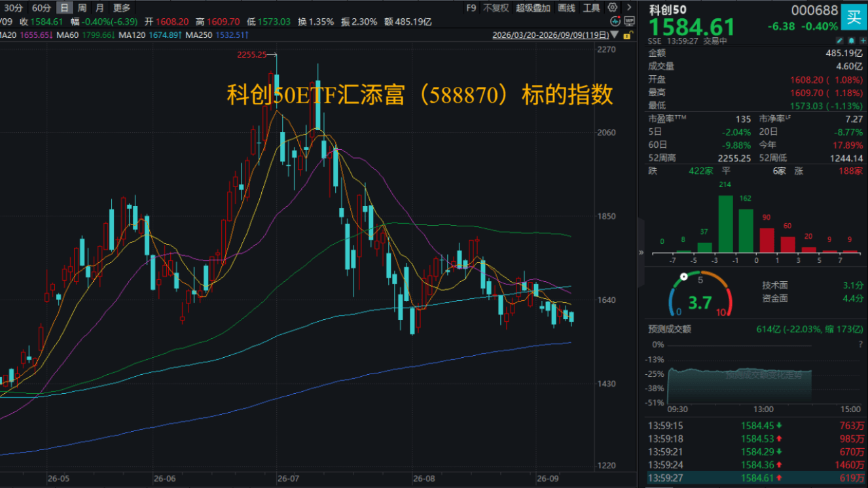Click the 26-07 date axis label
The width and height of the screenshot is (868, 488).
[288, 478]
